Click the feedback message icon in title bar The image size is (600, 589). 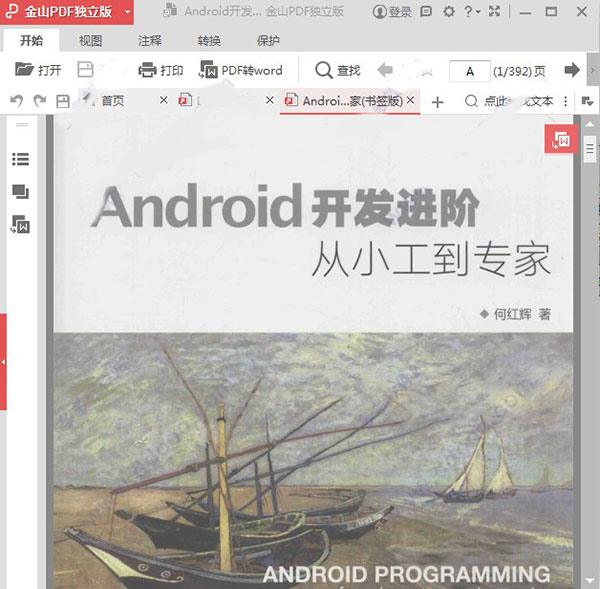point(427,12)
